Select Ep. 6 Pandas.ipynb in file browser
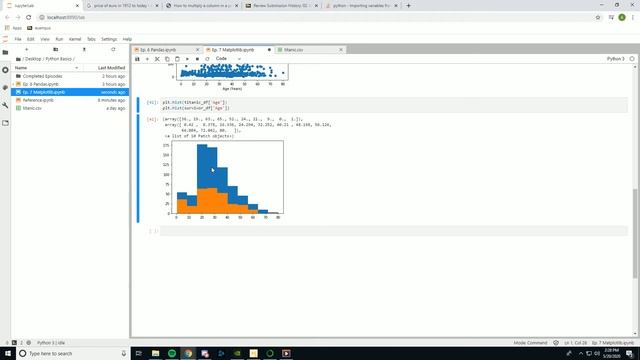Screen dimensions: 640x360 click(70, 84)
